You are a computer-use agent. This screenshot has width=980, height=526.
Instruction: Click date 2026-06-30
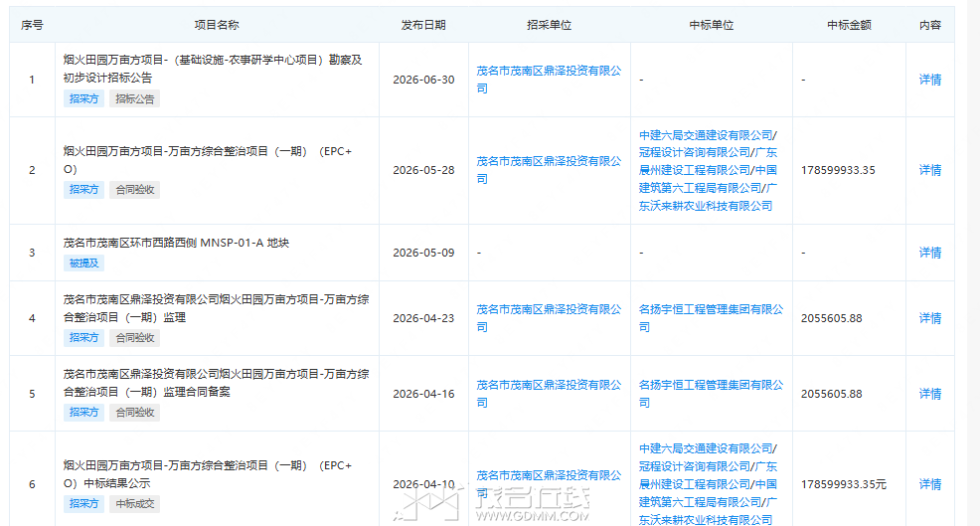point(423,80)
